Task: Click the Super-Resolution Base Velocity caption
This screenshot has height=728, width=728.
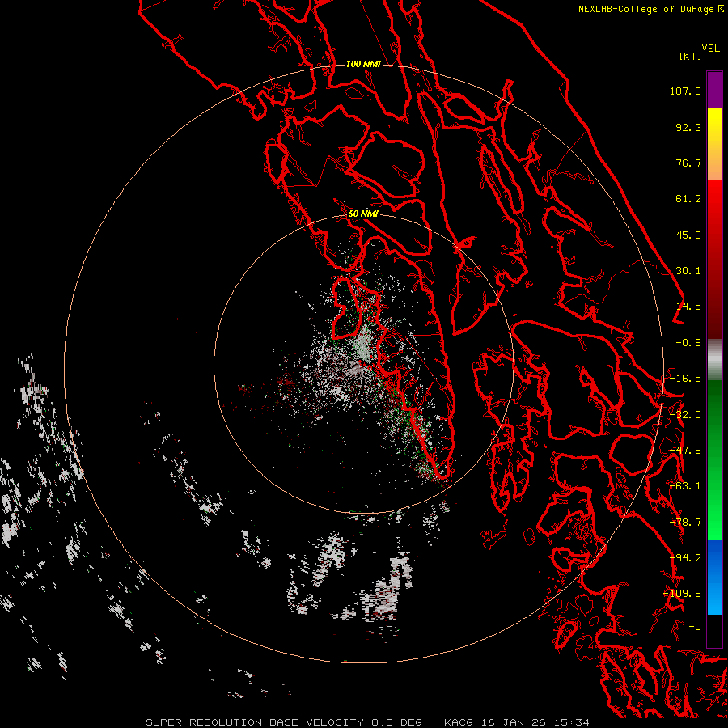Action: click(x=367, y=722)
